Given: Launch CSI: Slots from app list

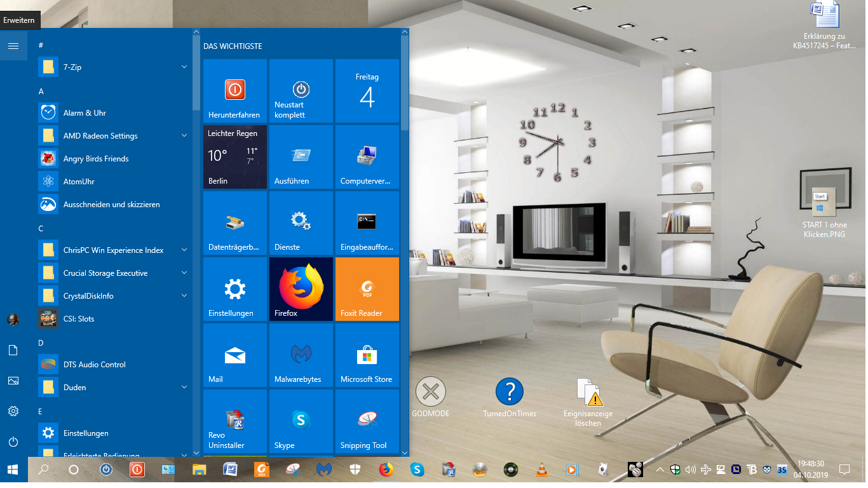Looking at the screenshot, I should click(x=114, y=318).
